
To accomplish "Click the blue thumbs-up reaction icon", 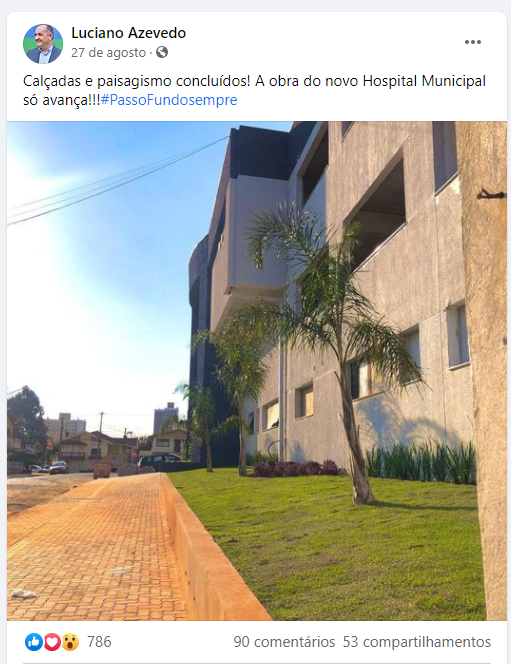I will click(x=34, y=642).
